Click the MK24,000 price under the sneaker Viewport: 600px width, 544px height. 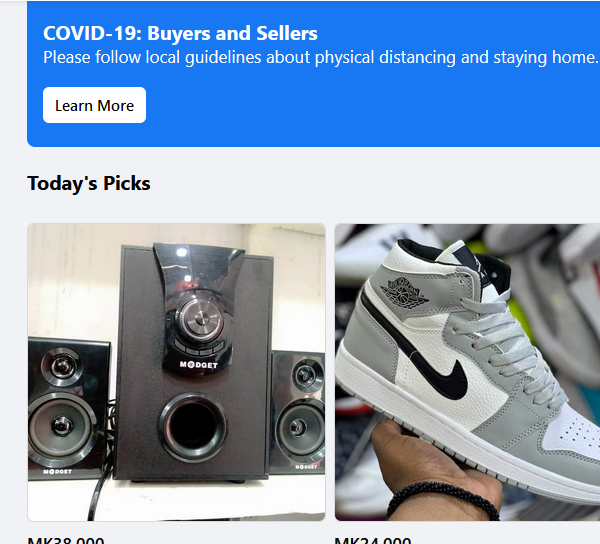pyautogui.click(x=373, y=540)
